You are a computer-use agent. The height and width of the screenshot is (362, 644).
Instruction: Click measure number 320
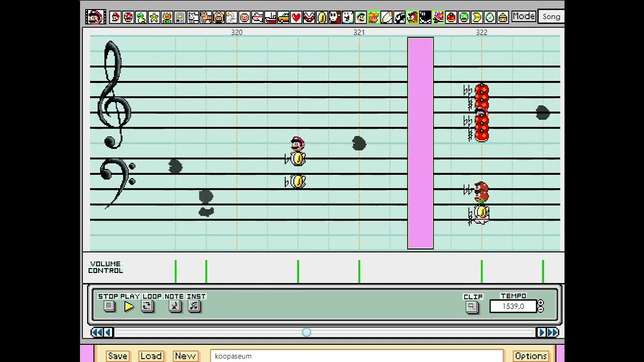pos(236,32)
